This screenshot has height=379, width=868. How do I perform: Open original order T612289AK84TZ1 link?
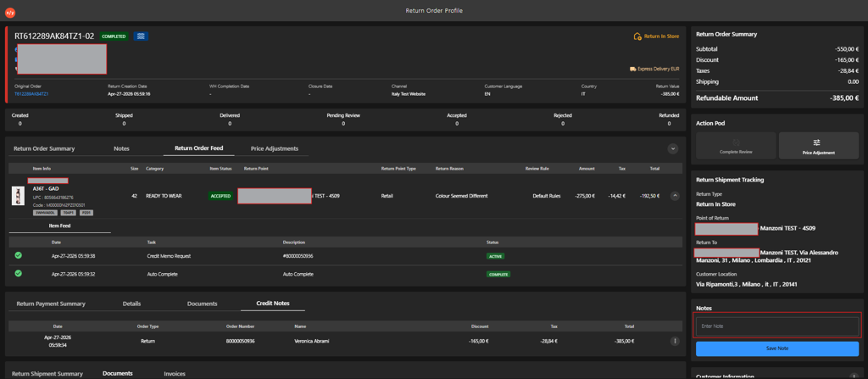31,94
